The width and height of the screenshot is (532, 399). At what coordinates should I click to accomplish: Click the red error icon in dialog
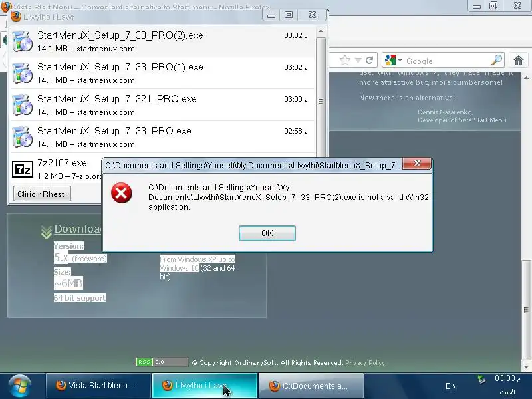point(121,193)
